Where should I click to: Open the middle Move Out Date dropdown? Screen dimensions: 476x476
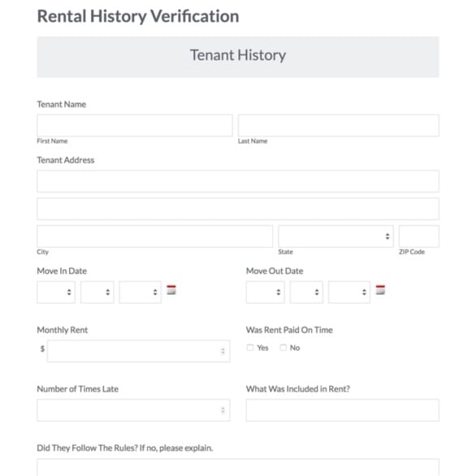point(306,292)
